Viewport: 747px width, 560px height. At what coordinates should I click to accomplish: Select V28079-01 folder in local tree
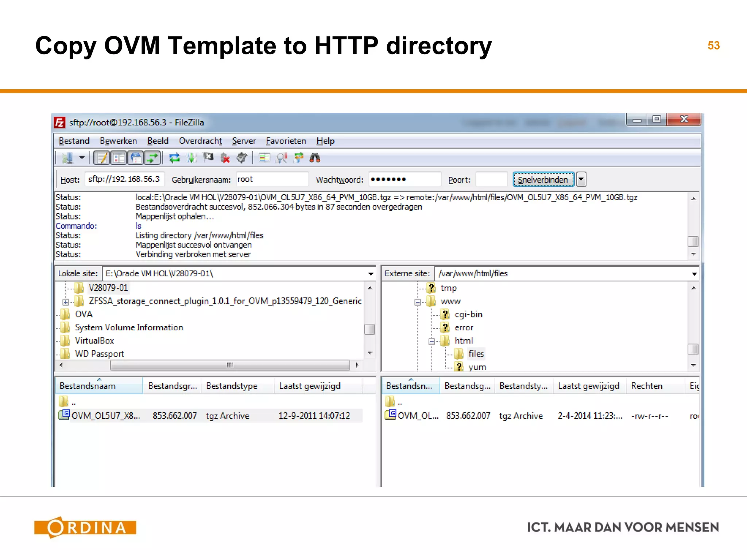(108, 288)
